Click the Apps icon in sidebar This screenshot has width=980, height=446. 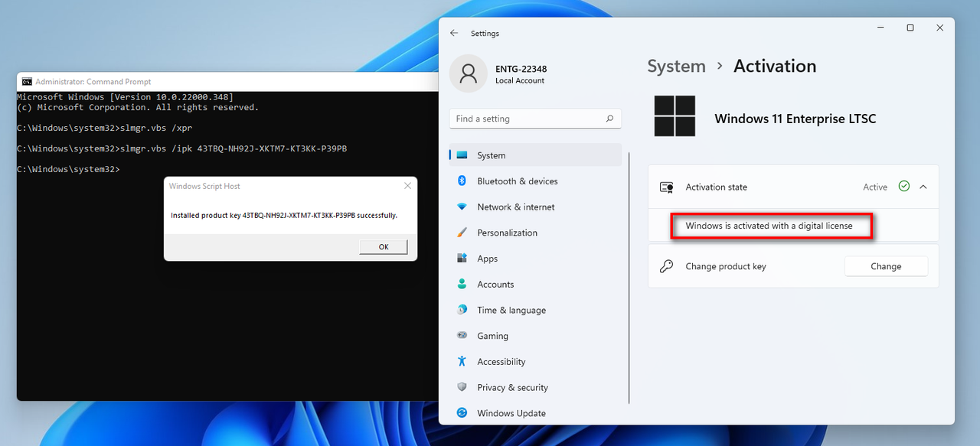pos(462,259)
